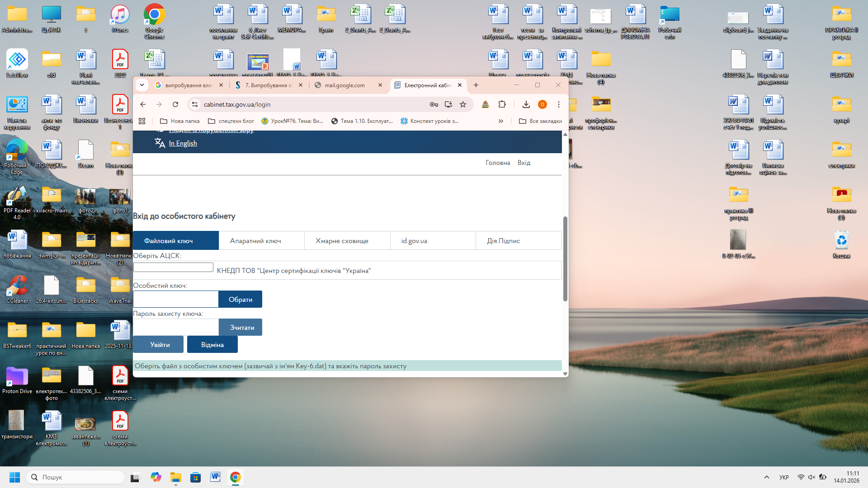Click the password key icon in address bar
The image size is (868, 488).
point(434,104)
